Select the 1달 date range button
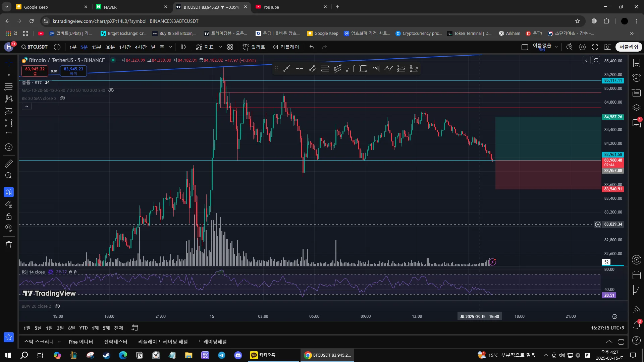Screen dimensions: 644x362 tap(49, 328)
